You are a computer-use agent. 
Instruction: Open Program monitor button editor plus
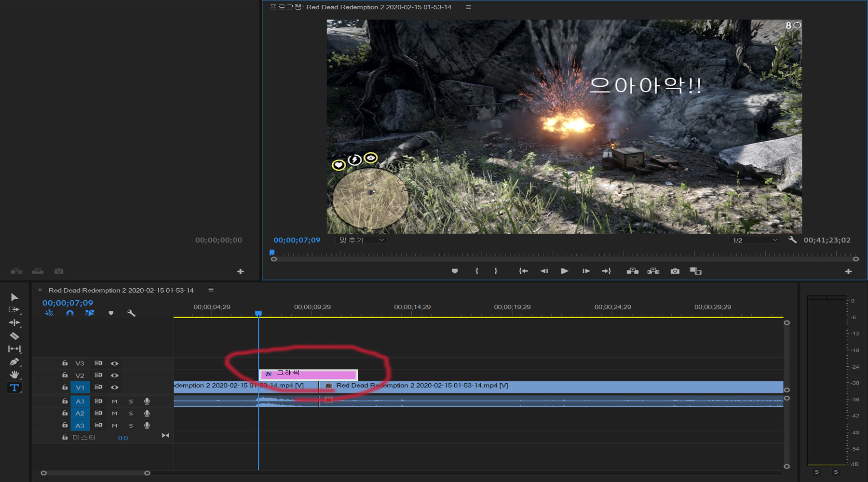click(x=848, y=271)
